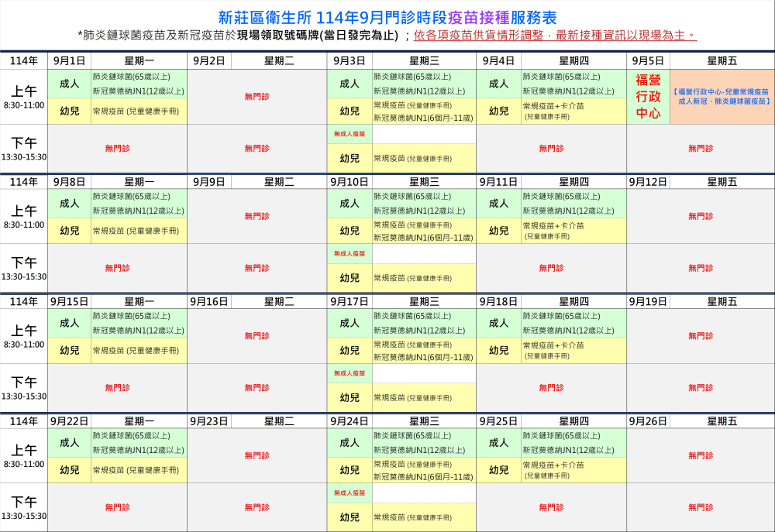
Task: Select the 9月12日 date cell
Action: point(648,182)
